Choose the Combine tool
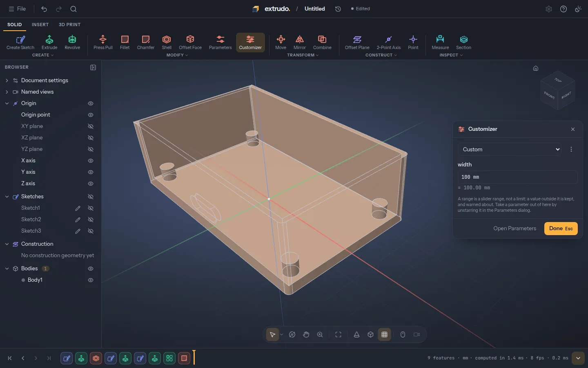 click(x=322, y=43)
